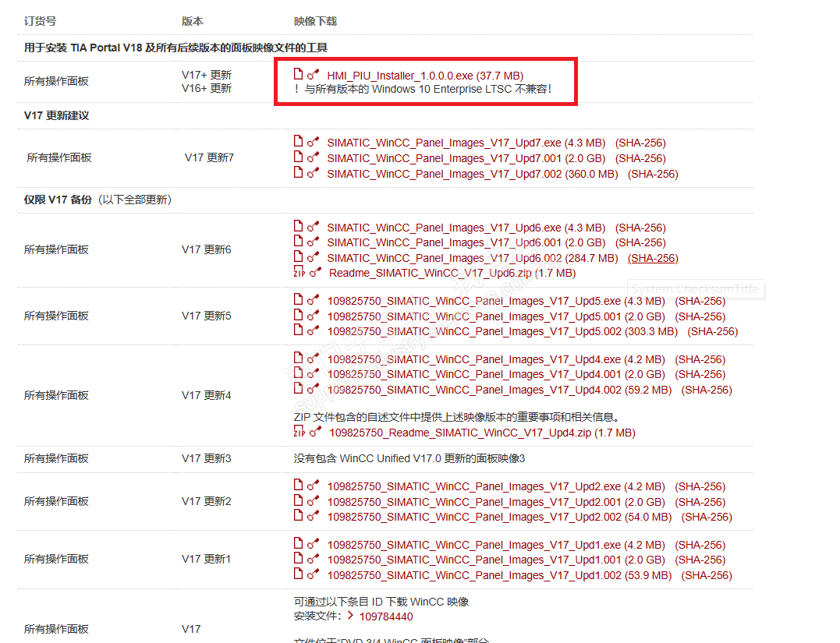Screen dimensions: 840x643
Task: Download V17_Upd2.002 (54.0 MB) file
Action: pyautogui.click(x=499, y=518)
